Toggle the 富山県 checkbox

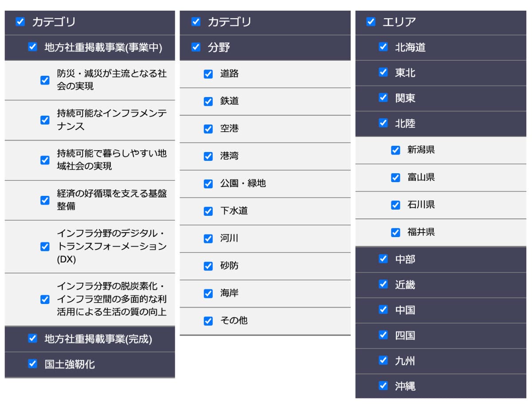(x=395, y=178)
